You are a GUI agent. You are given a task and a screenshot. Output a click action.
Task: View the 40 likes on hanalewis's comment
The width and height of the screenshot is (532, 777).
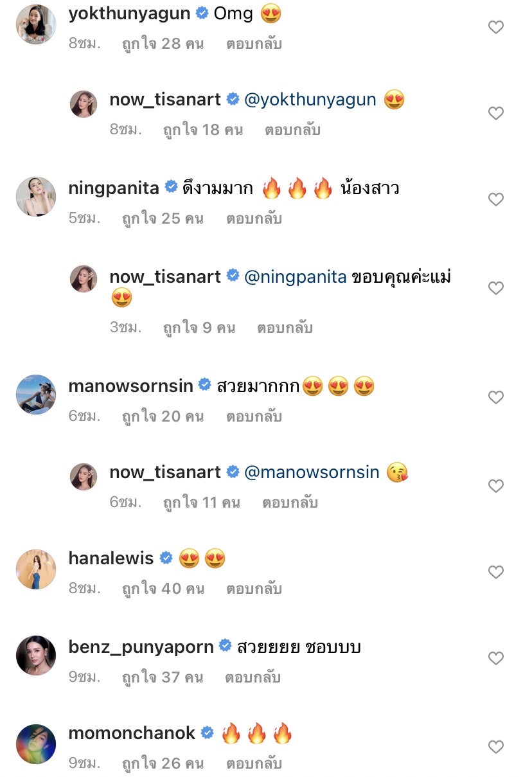coord(163,588)
